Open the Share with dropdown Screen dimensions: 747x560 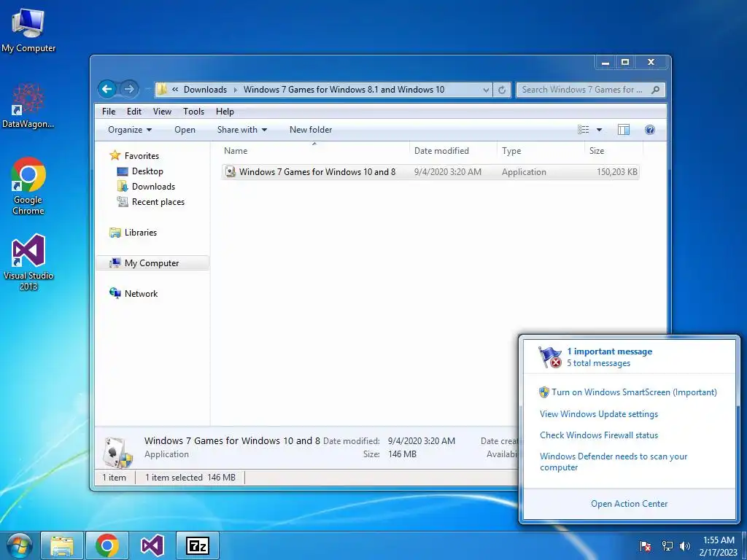(x=242, y=130)
